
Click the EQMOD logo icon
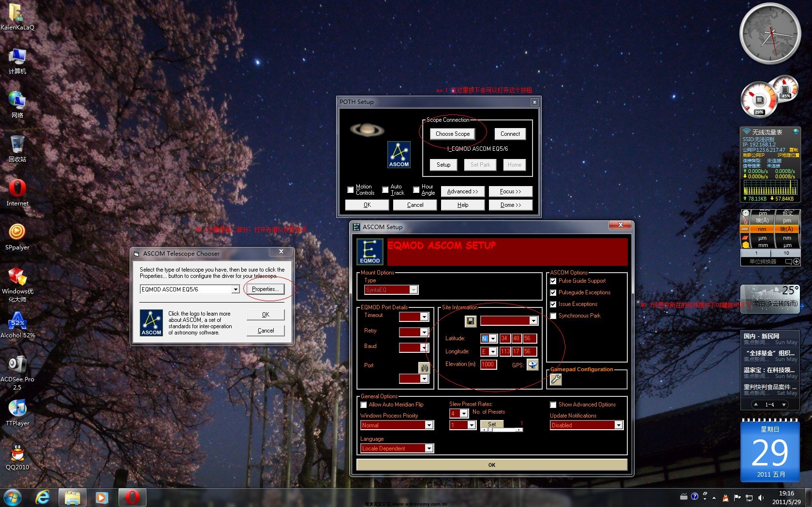pos(369,252)
